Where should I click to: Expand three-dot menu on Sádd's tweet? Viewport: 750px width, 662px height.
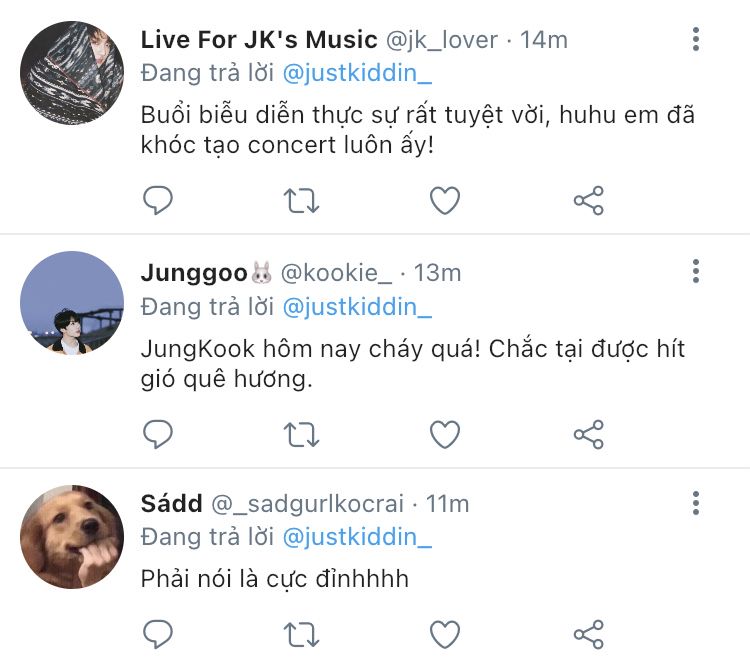[696, 503]
